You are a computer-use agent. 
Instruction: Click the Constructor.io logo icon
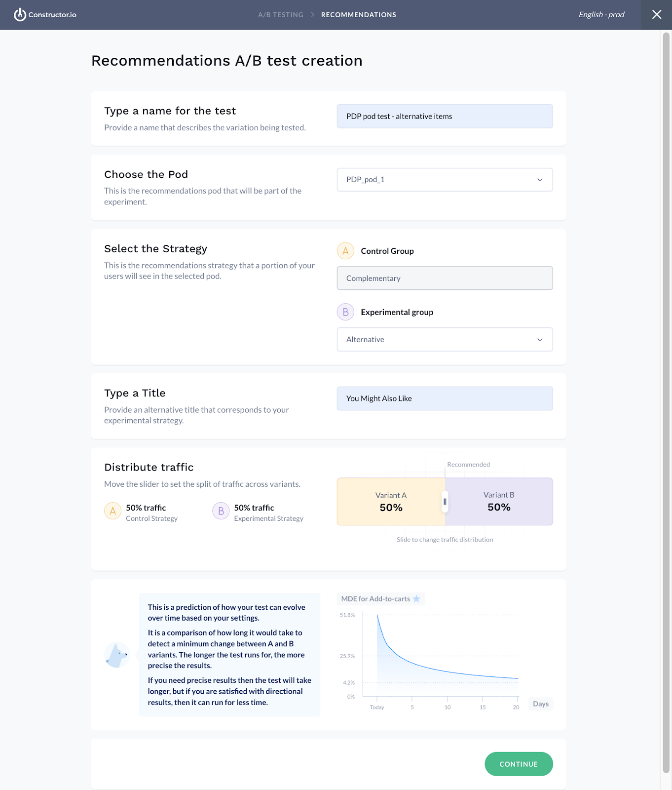pyautogui.click(x=20, y=15)
